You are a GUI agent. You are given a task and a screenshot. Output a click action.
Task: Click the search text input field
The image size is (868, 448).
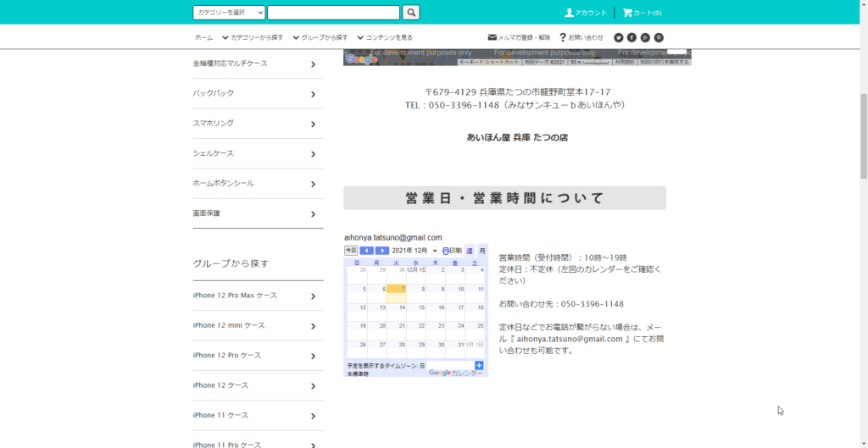coord(334,12)
